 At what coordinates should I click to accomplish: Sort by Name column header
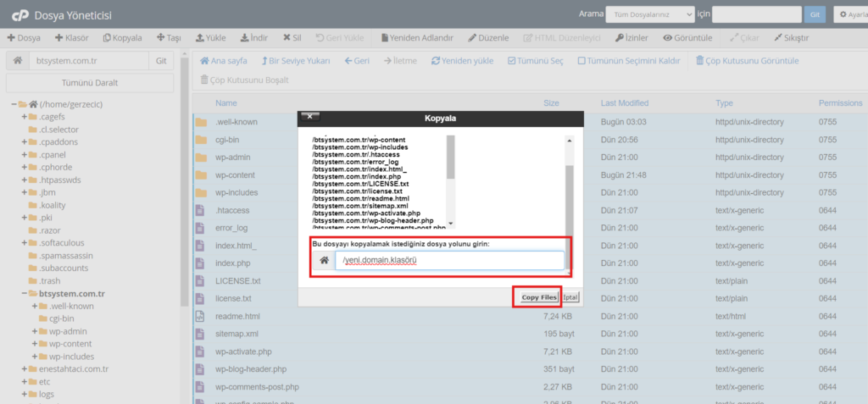(x=225, y=103)
